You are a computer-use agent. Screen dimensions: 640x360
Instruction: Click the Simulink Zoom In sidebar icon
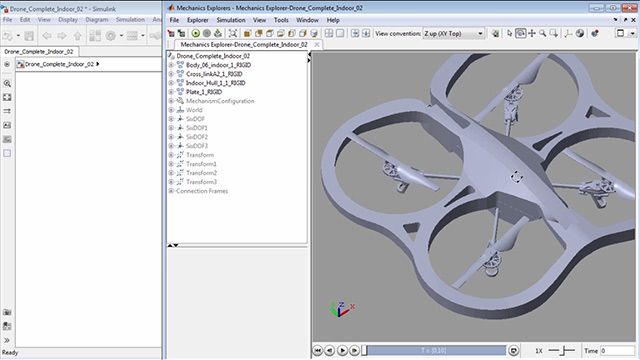7,83
